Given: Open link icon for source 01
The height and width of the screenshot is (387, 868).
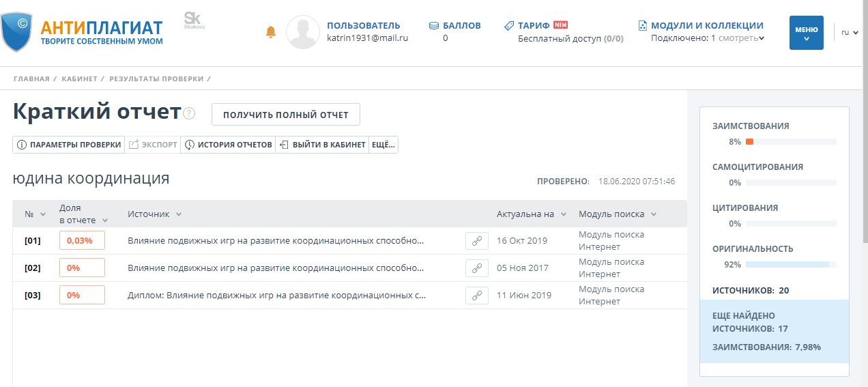Looking at the screenshot, I should click(x=476, y=241).
